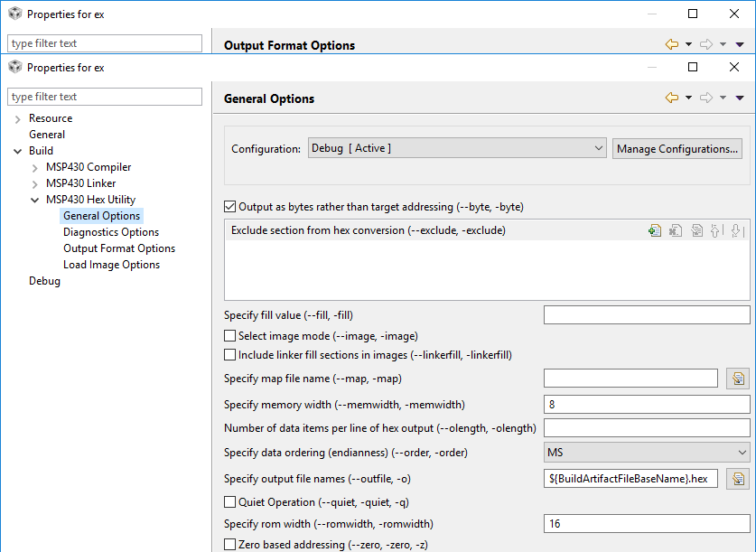756x552 pixels.
Task: Toggle Quiet Operation checkbox
Action: point(229,502)
